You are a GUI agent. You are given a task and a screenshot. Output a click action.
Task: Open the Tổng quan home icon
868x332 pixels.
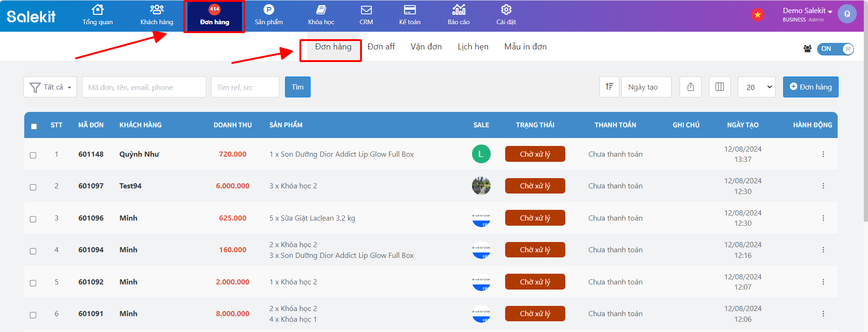point(97,10)
